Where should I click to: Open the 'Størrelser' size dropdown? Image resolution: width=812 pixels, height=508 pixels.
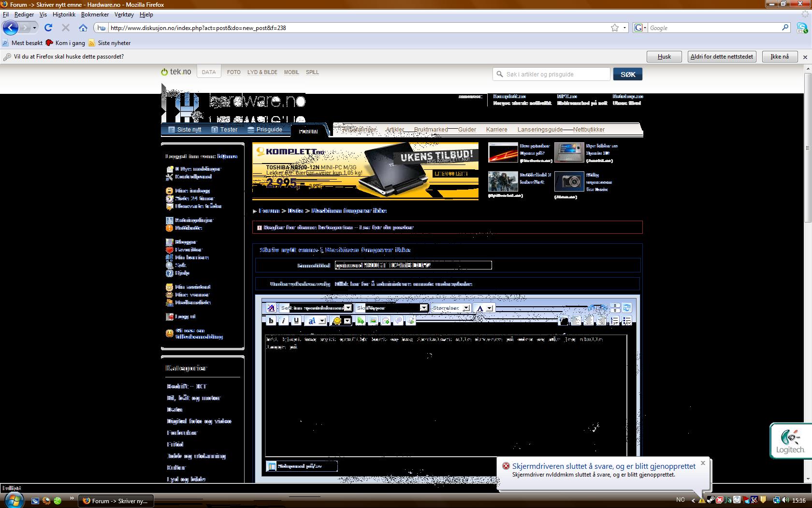pos(451,308)
